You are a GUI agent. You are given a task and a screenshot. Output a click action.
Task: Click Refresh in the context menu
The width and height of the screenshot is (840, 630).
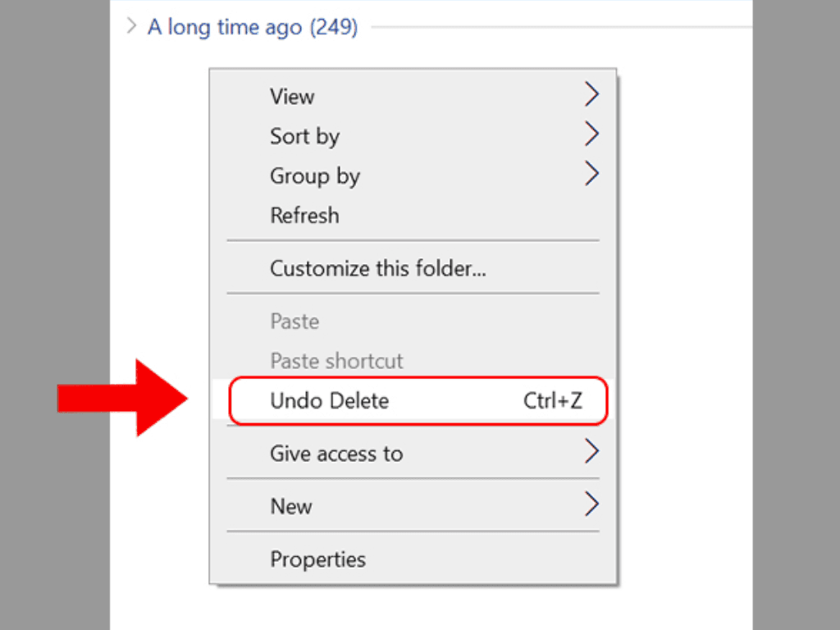pyautogui.click(x=304, y=216)
